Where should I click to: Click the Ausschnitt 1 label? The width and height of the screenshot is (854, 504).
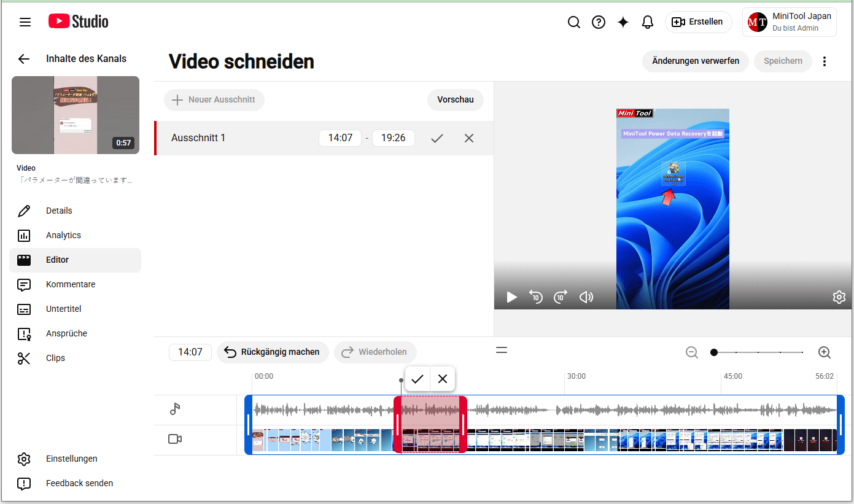click(198, 138)
